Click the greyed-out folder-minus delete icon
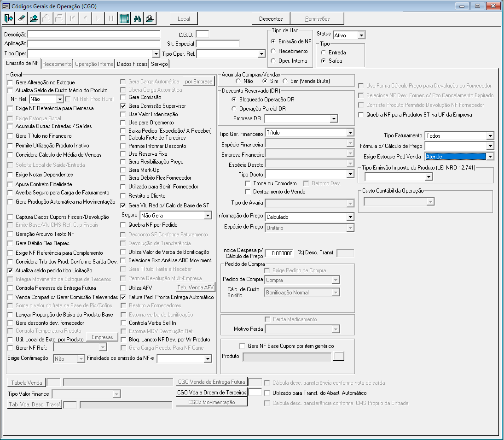Image resolution: width=504 pixels, height=440 pixels. [59, 18]
